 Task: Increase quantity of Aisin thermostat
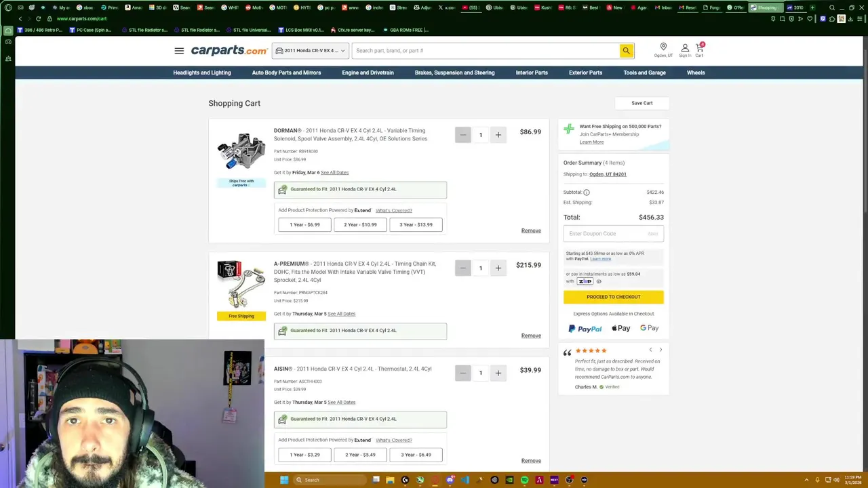(498, 373)
